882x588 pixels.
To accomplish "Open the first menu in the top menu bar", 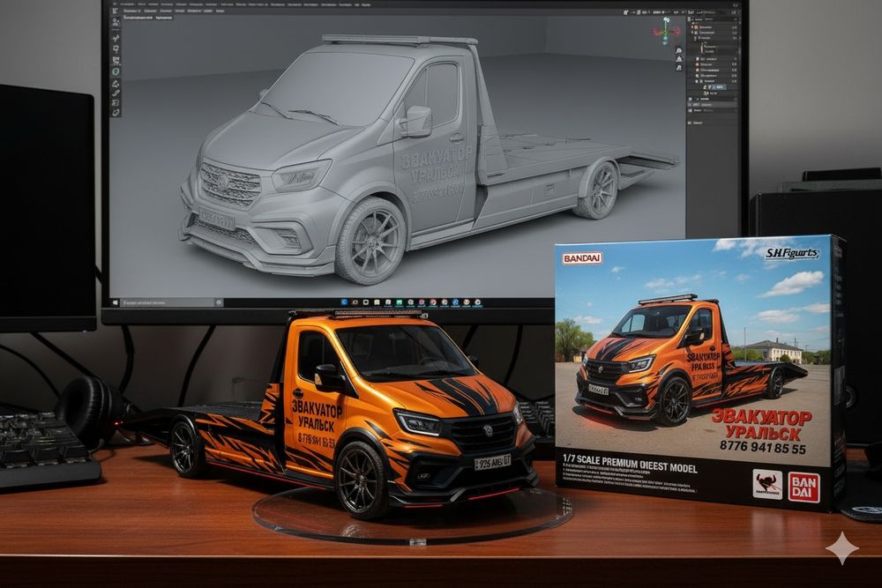I will point(127,4).
